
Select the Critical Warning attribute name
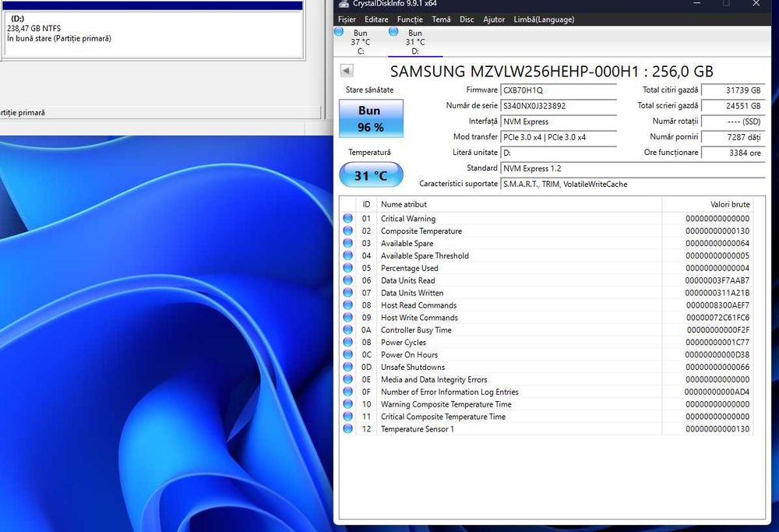pos(408,219)
